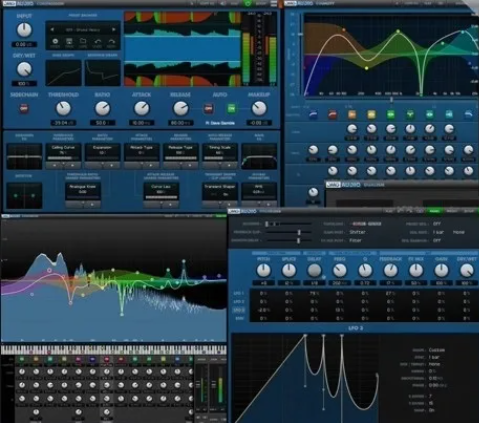The height and width of the screenshot is (423, 479).
Task: Click the preset folder load icon
Action: tap(83, 42)
